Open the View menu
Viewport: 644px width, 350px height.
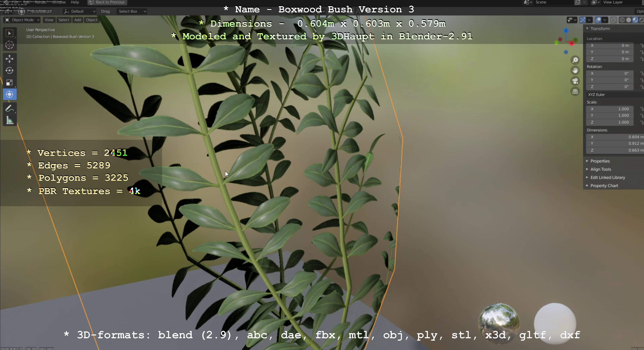(49, 20)
